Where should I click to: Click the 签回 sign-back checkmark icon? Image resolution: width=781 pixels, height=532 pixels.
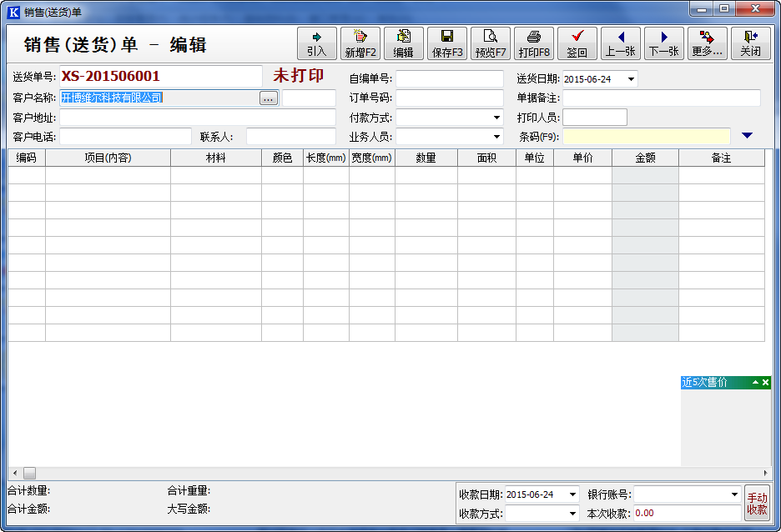coord(577,43)
